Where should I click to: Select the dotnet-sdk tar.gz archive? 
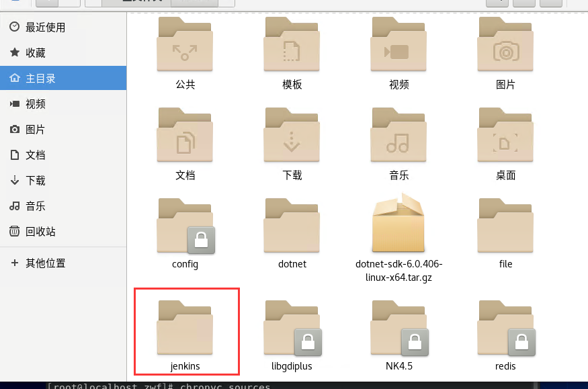(398, 224)
